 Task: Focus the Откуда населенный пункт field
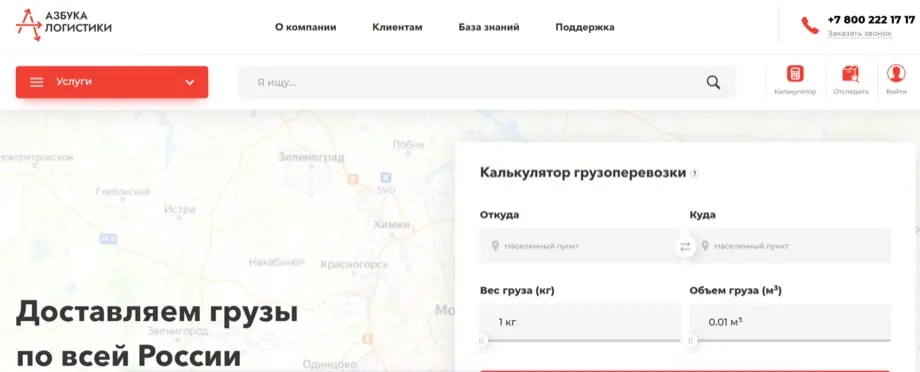coord(580,246)
